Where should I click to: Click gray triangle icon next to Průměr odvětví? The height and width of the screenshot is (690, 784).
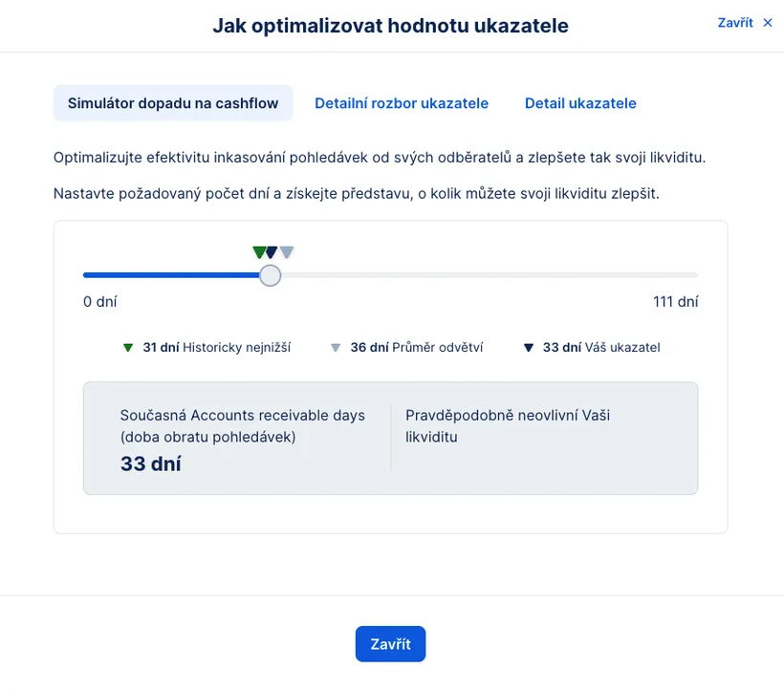coord(336,348)
